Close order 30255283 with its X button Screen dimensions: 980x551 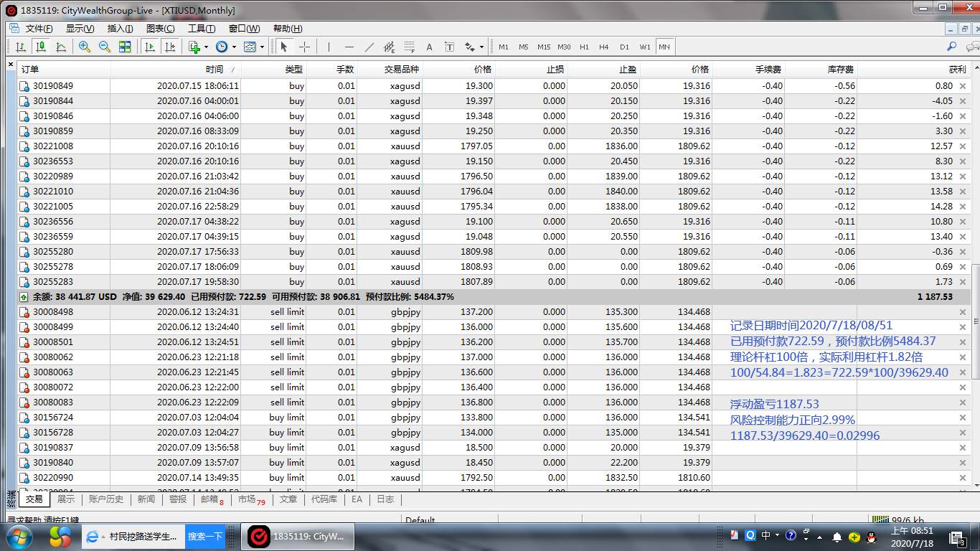(963, 282)
